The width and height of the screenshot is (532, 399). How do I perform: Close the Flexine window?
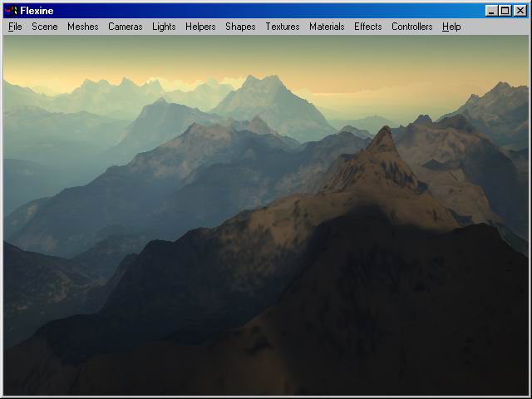[x=520, y=11]
